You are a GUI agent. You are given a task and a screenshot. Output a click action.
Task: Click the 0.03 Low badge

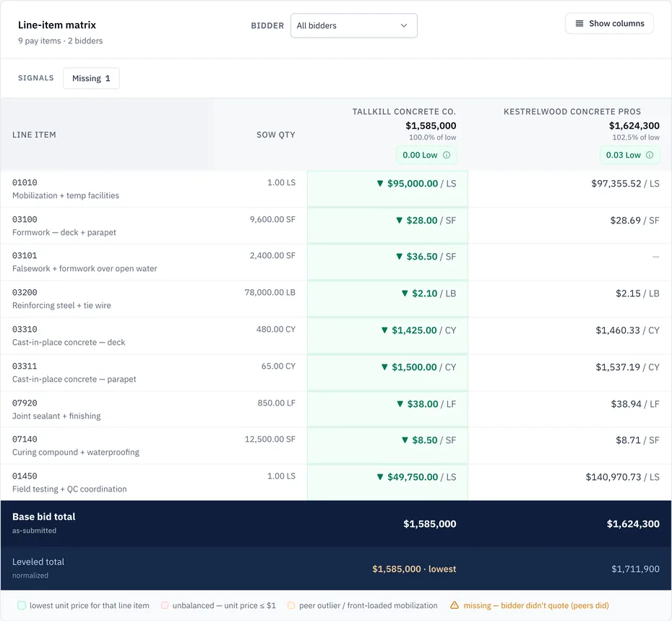point(629,155)
